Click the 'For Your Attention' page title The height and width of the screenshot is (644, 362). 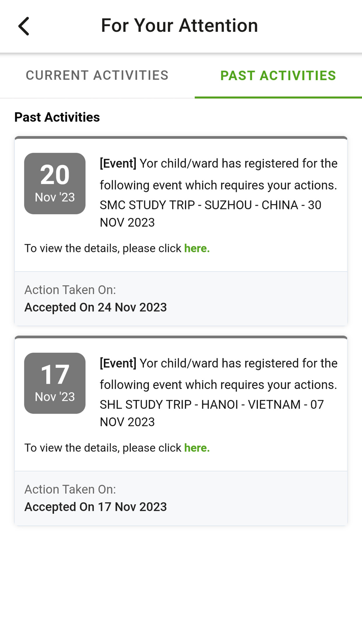click(179, 26)
